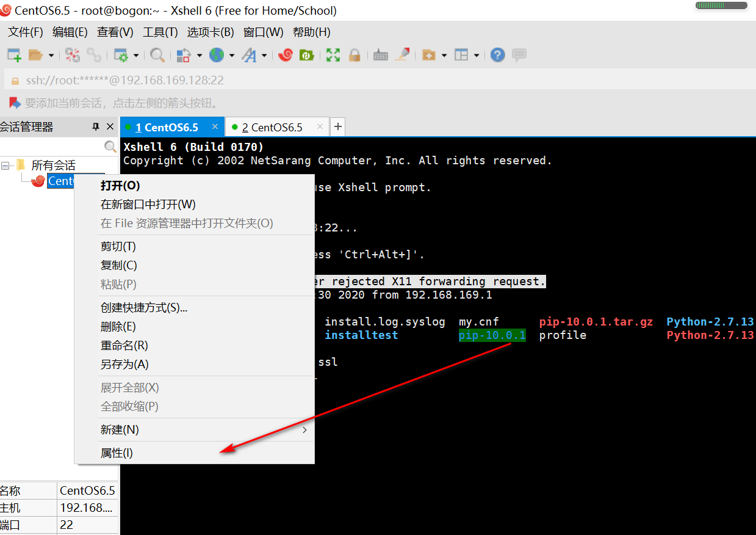This screenshot has height=535, width=756.
Task: Open the 工具(T) menu
Action: tap(160, 32)
